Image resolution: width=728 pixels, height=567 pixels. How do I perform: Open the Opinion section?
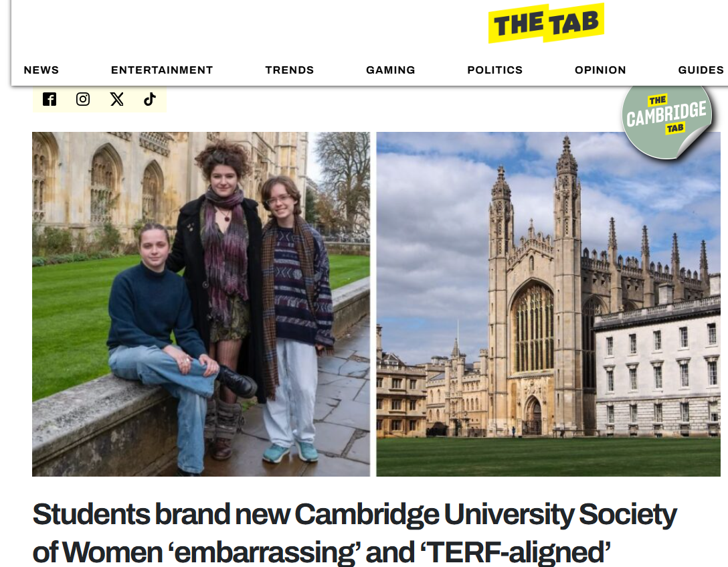point(600,70)
